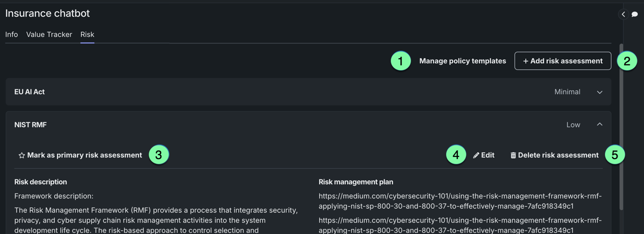Viewport: 644px width, 234px height.
Task: Click the star icon for primary risk assessment
Action: pyautogui.click(x=22, y=155)
